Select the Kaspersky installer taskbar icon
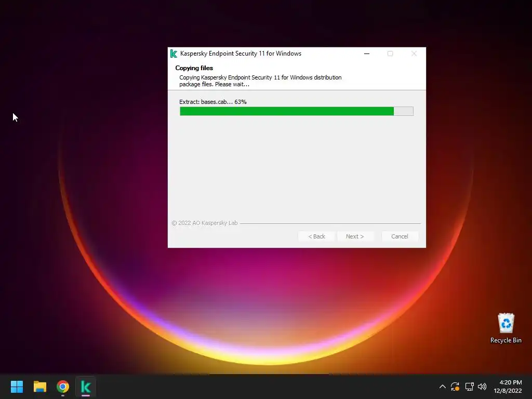Screen dimensions: 532x399 coord(86,387)
